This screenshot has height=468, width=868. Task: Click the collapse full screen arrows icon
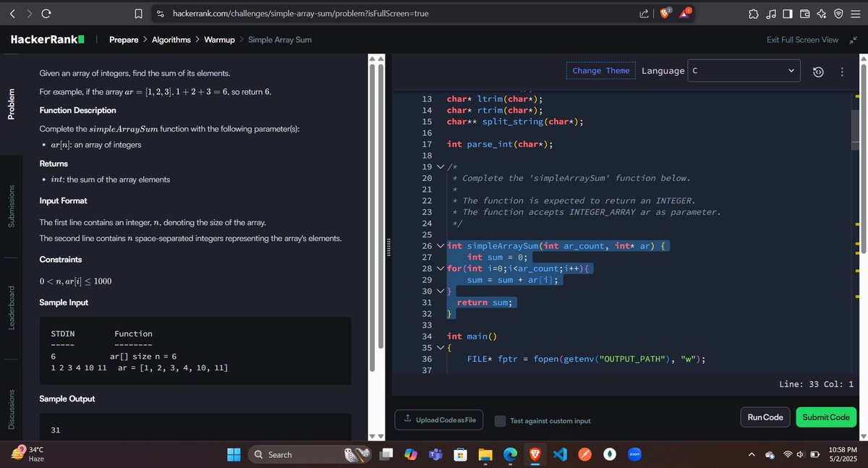[853, 40]
